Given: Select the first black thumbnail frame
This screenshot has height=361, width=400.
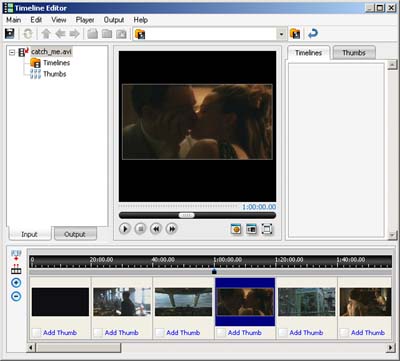Looking at the screenshot, I should 60,302.
